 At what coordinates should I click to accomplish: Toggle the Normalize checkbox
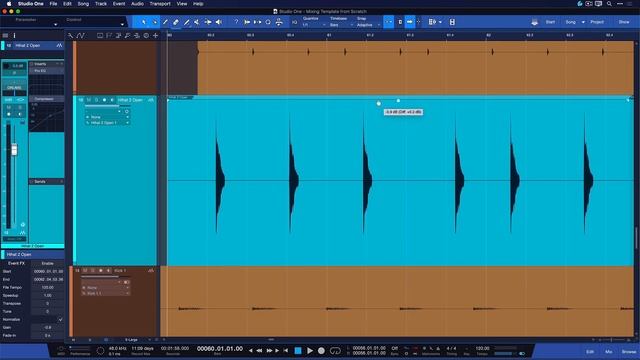(60, 320)
